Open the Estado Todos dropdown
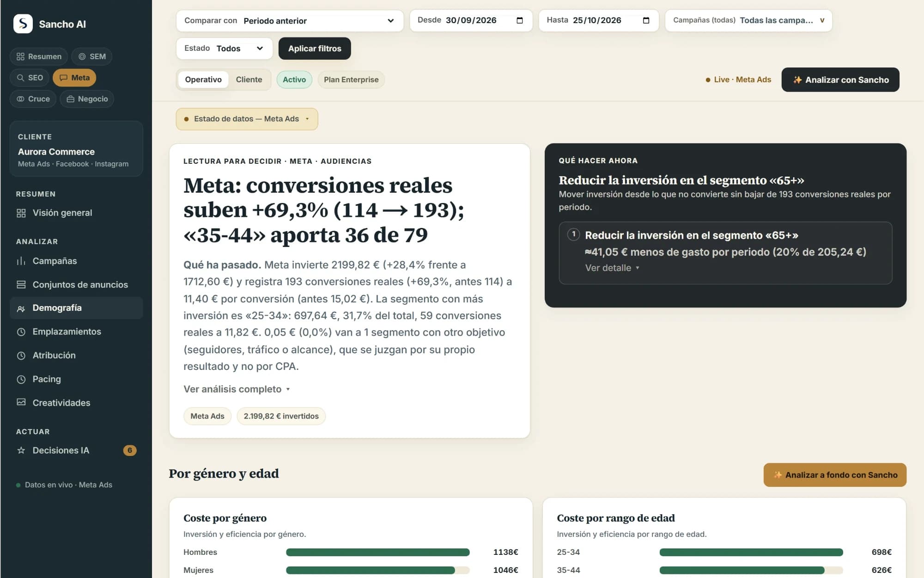The height and width of the screenshot is (578, 924). [x=224, y=49]
